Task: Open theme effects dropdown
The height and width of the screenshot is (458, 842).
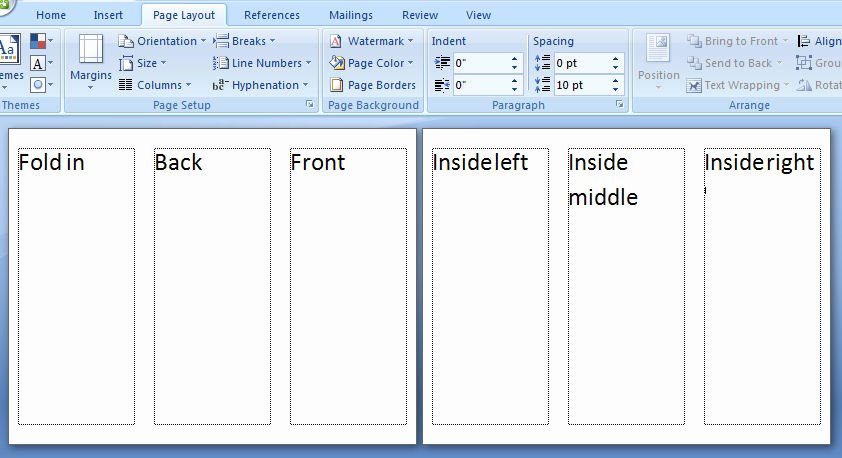Action: [42, 84]
